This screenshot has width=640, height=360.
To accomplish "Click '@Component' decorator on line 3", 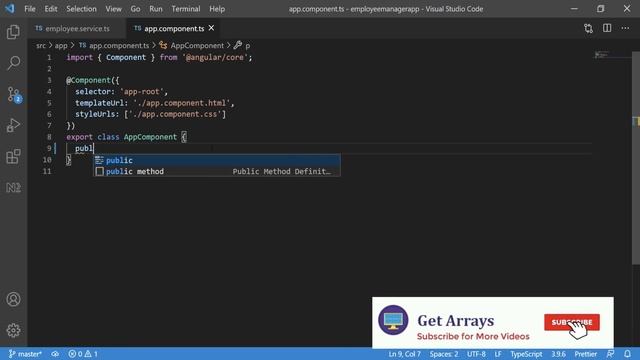I will 89,80.
